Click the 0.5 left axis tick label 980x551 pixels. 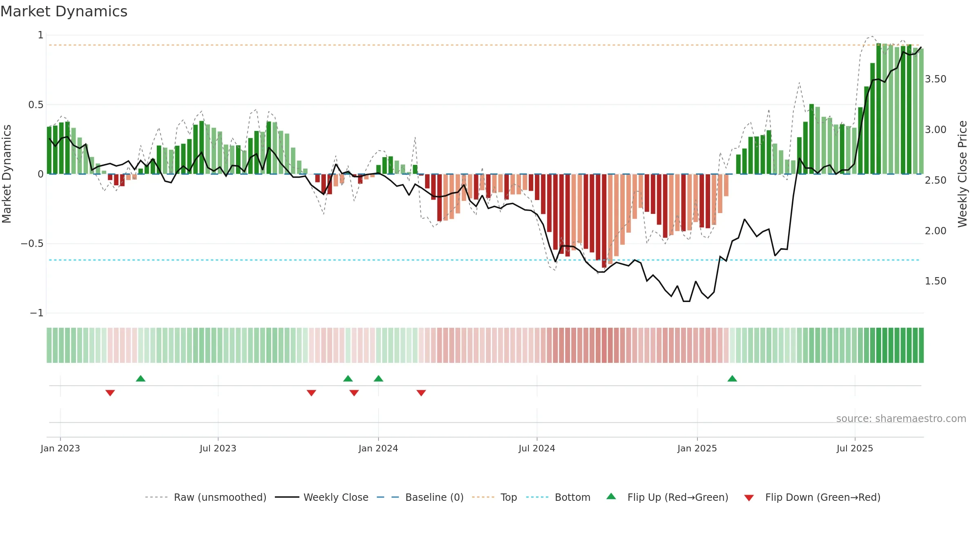click(36, 104)
